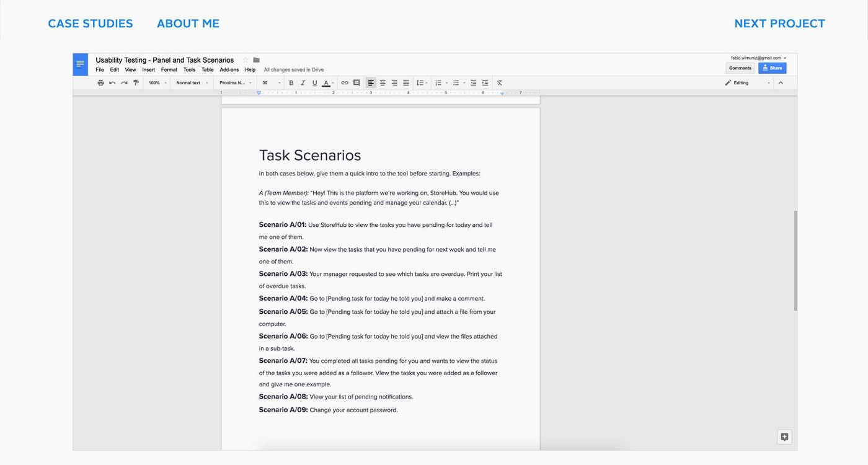Screen dimensions: 868x465
Task: Open the Proxima Nova font dropdown
Action: coord(236,83)
